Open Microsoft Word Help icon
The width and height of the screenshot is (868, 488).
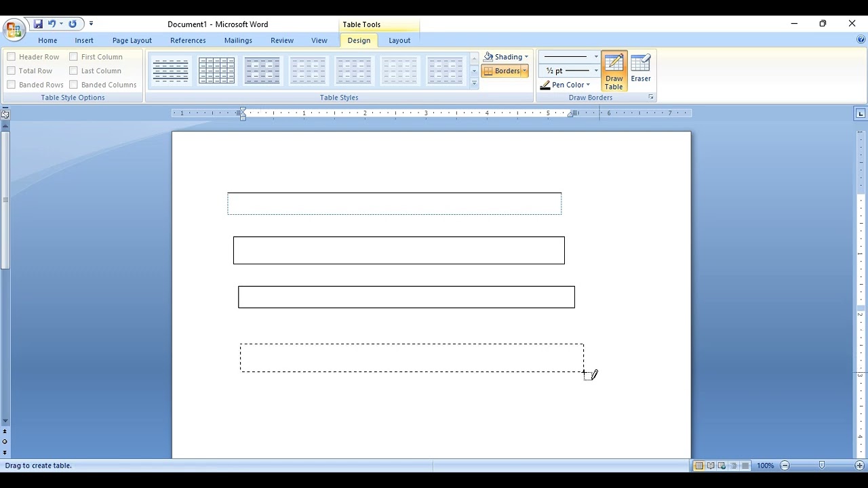pos(861,40)
